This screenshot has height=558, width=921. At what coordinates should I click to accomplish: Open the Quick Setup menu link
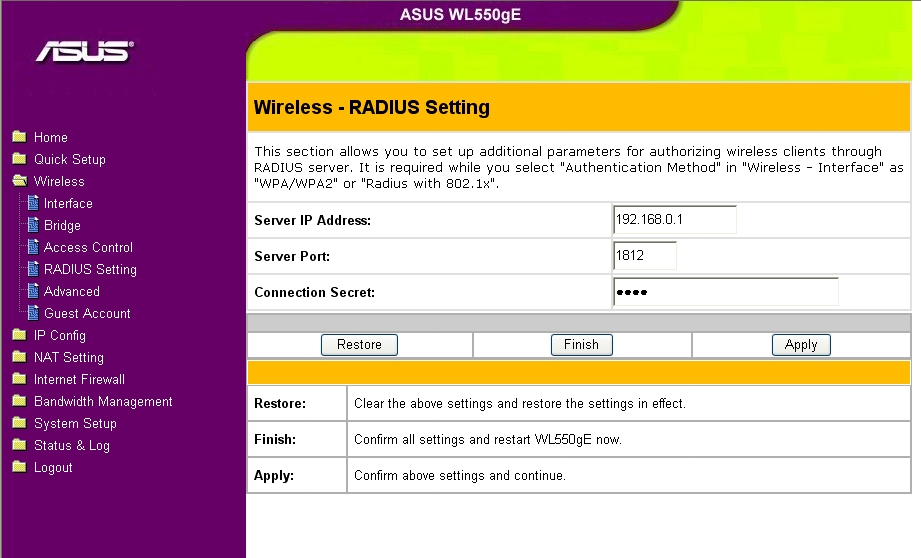[69, 159]
